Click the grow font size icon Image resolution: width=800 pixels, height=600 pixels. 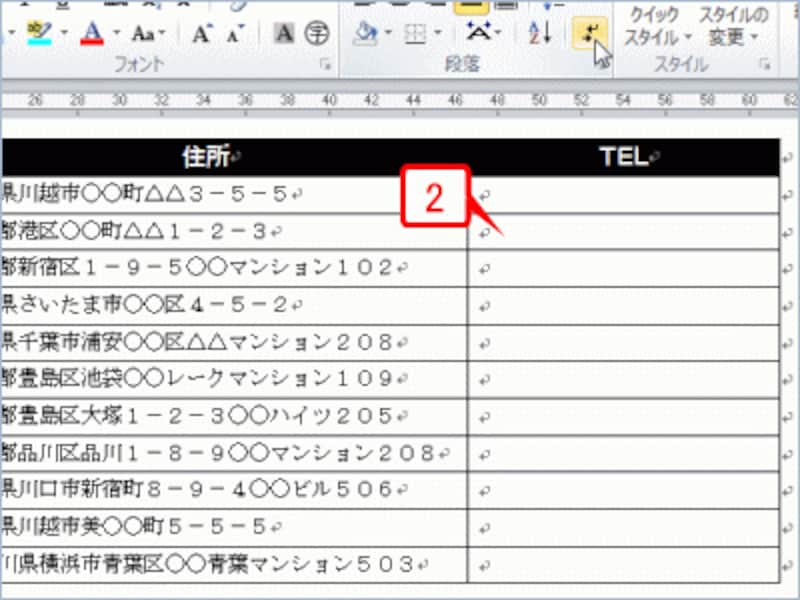[203, 34]
